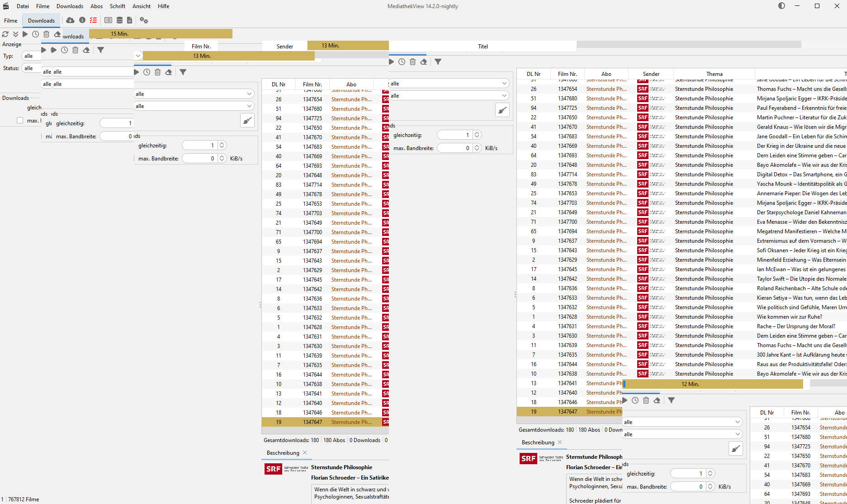Click the funnel filter icon beneath 12 Min. bar
Viewport: 847px width, 504px height.
(x=672, y=400)
